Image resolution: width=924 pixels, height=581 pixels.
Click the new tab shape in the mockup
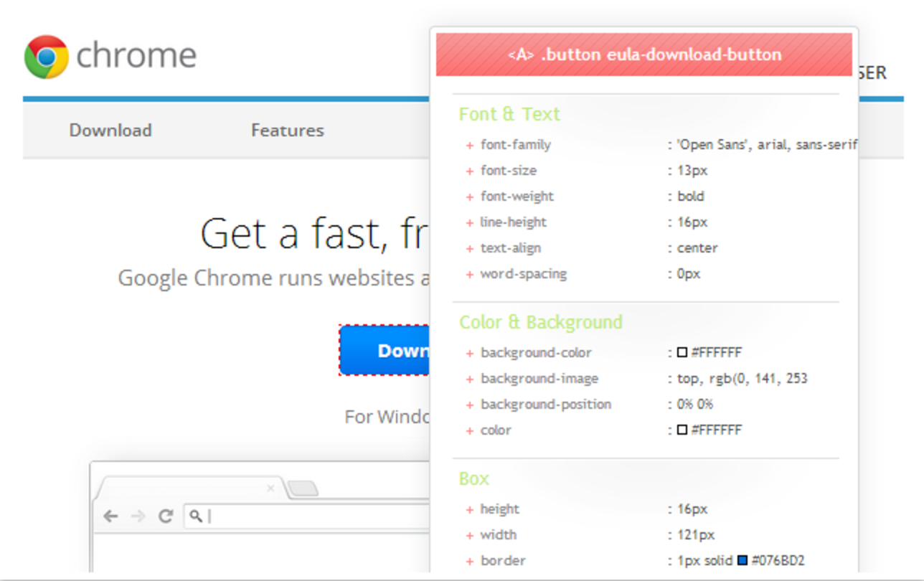[x=302, y=487]
